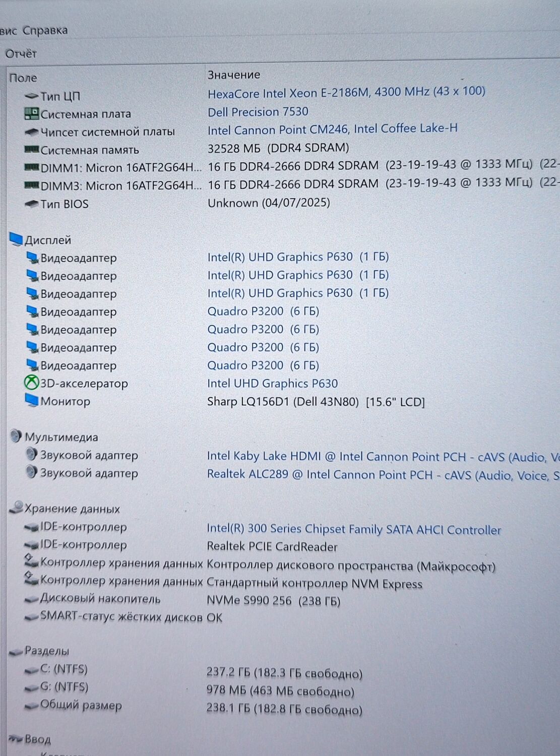Viewport: 560px width, 756px height.
Task: Click the Дисплей section monitor icon
Action: [x=16, y=239]
